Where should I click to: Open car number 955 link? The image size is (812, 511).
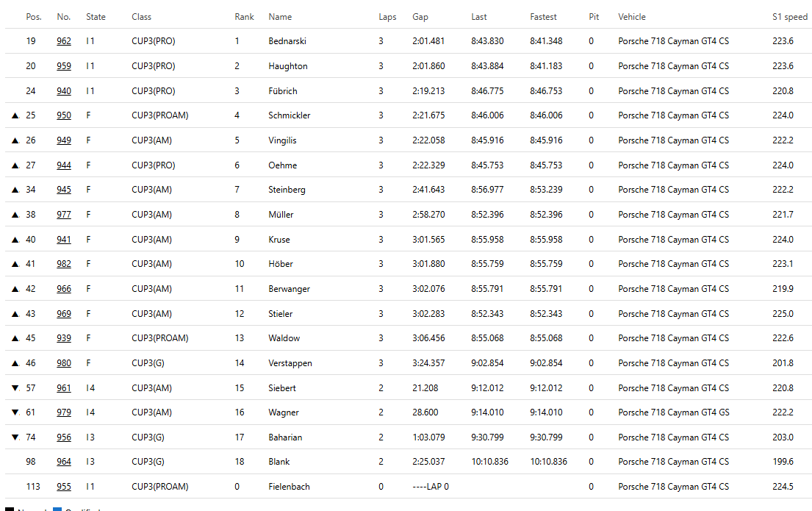64,487
